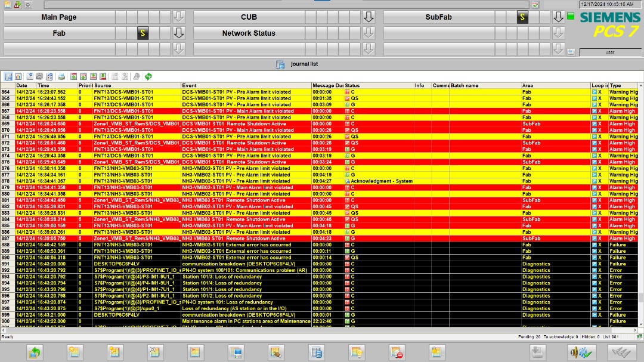Screen dimensions: 644x362
Task: Sort by the Time column header
Action: pos(57,85)
